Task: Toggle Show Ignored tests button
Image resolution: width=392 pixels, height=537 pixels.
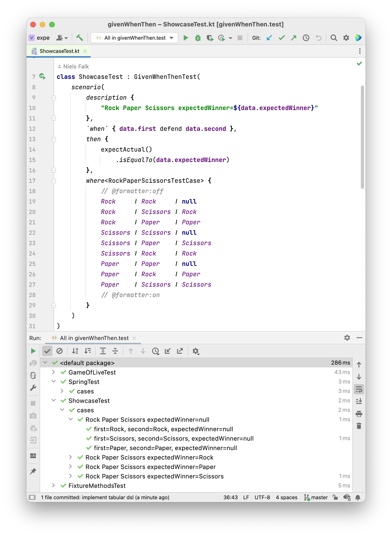Action: click(x=60, y=351)
